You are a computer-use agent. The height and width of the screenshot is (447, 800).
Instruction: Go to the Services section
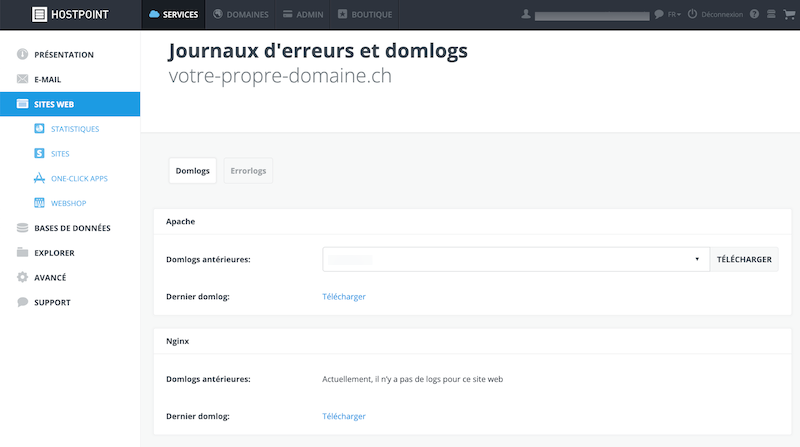point(173,14)
